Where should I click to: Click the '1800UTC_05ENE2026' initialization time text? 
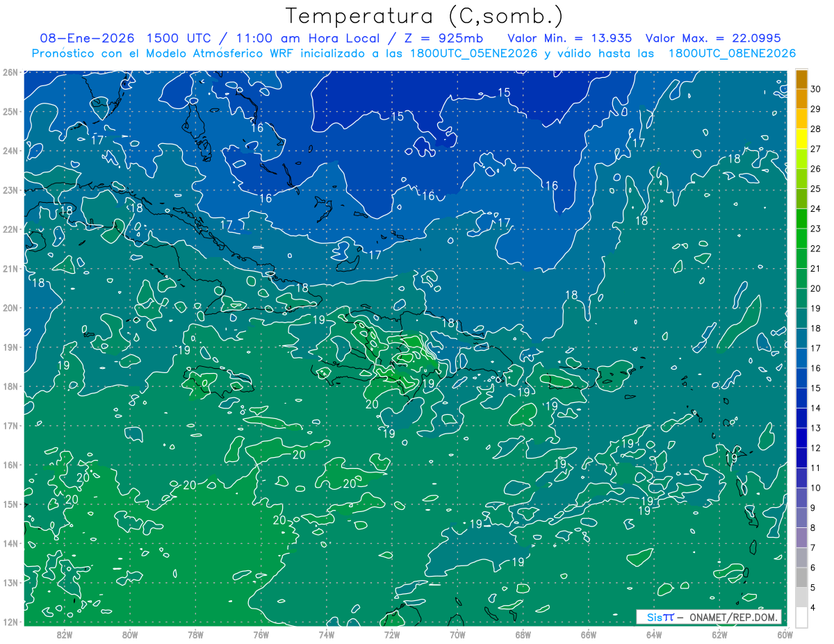[x=473, y=53]
